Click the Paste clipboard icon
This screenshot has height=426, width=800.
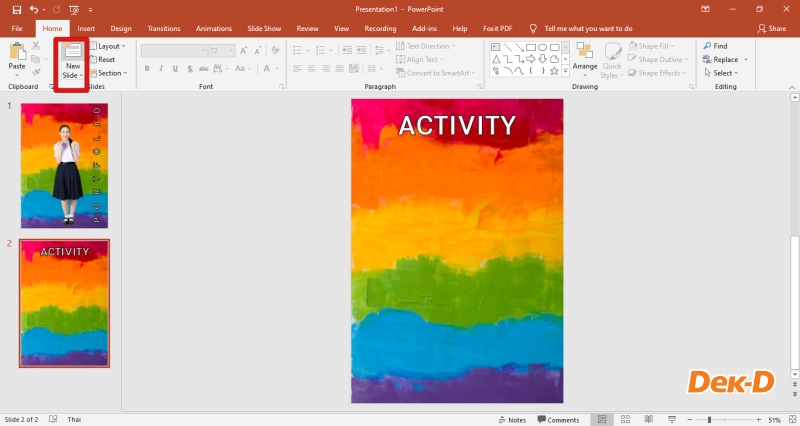[17, 52]
